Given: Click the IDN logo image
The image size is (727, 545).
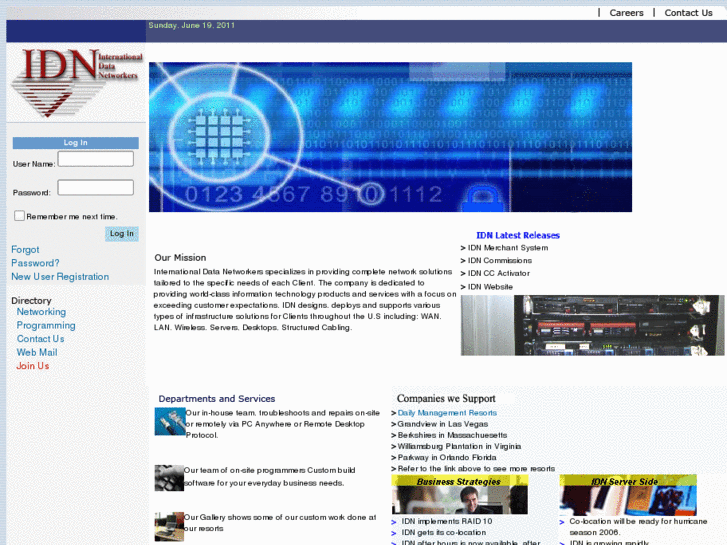Looking at the screenshot, I should (x=76, y=82).
